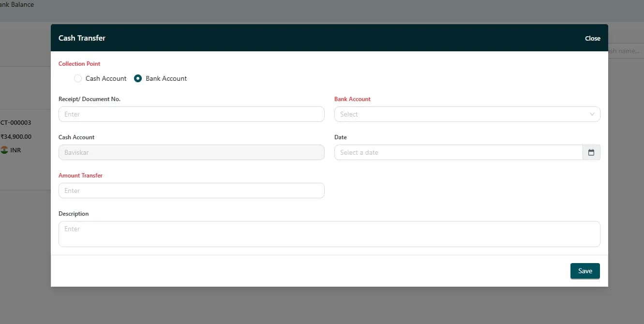Select the Cash Account radio button
644x324 pixels.
(78, 78)
